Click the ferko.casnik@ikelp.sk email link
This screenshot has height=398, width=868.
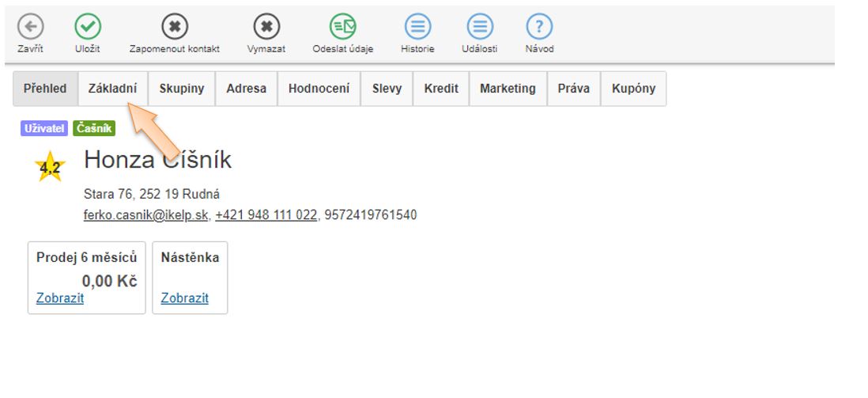(x=146, y=214)
